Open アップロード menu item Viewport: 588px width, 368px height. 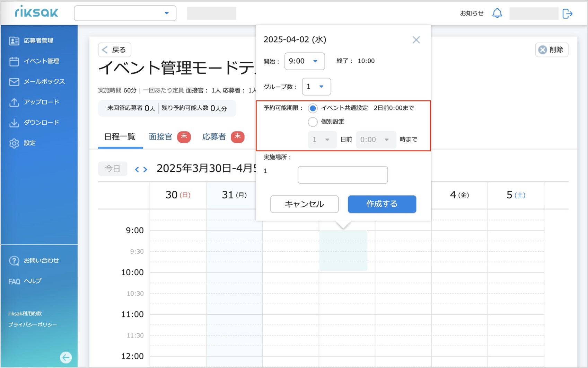tap(41, 102)
